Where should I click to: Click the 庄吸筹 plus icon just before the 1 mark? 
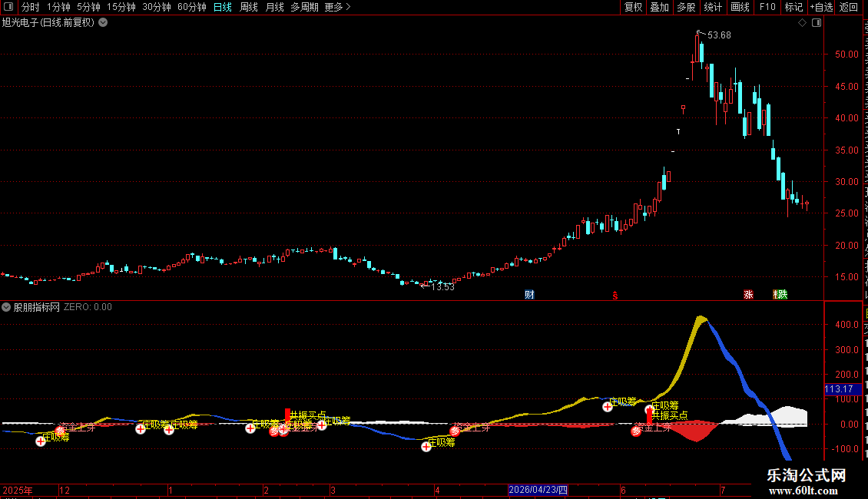[141, 428]
